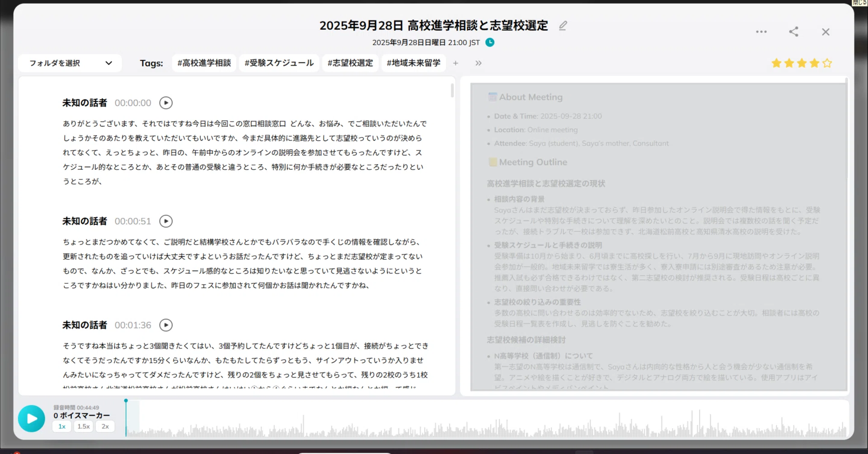This screenshot has height=454, width=868.
Task: Click the Location: Online meeting line
Action: click(x=536, y=130)
